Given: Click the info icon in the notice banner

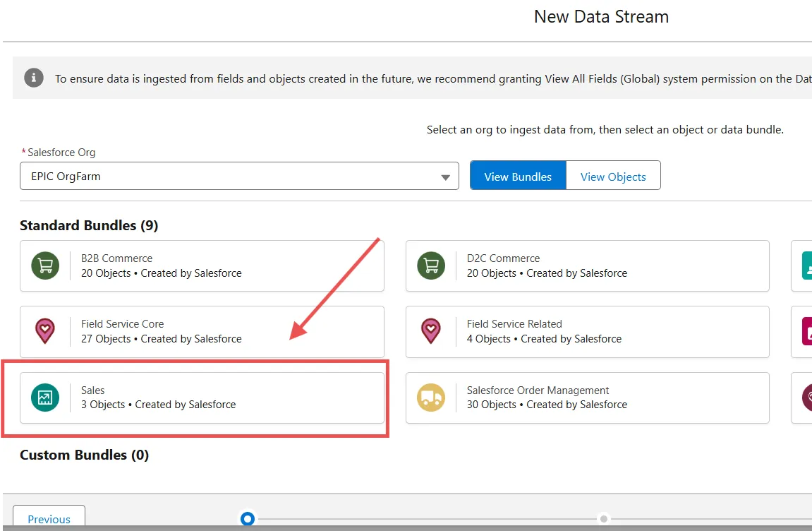Looking at the screenshot, I should point(34,78).
